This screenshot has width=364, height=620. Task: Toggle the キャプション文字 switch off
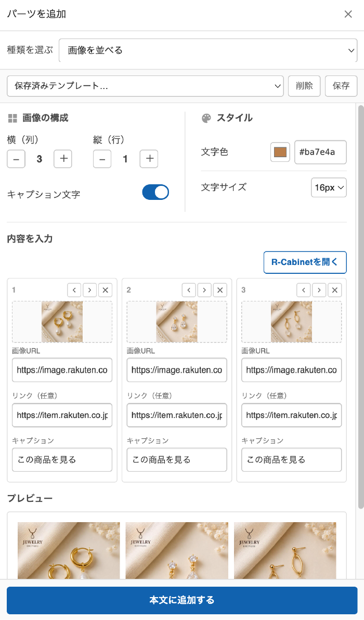[155, 192]
